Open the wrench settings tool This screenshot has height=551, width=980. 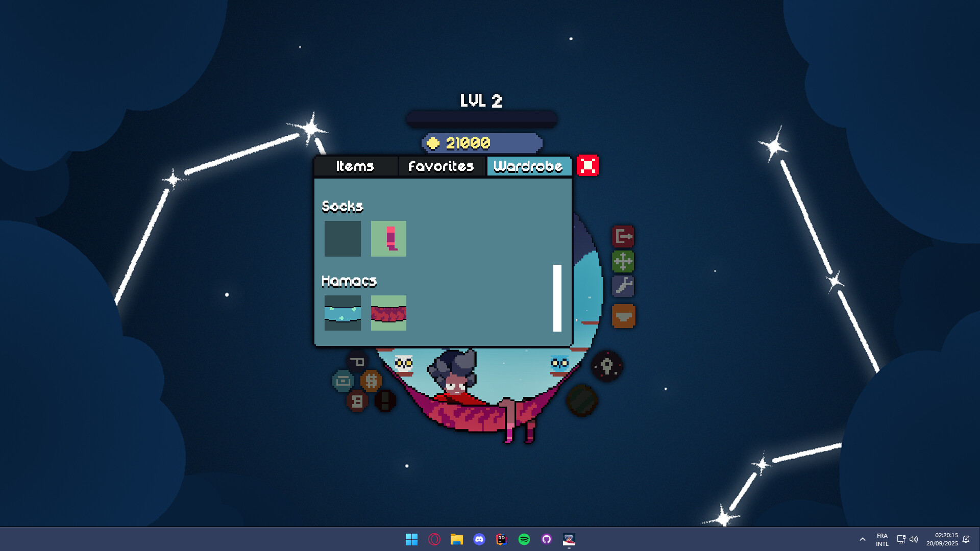(x=624, y=286)
